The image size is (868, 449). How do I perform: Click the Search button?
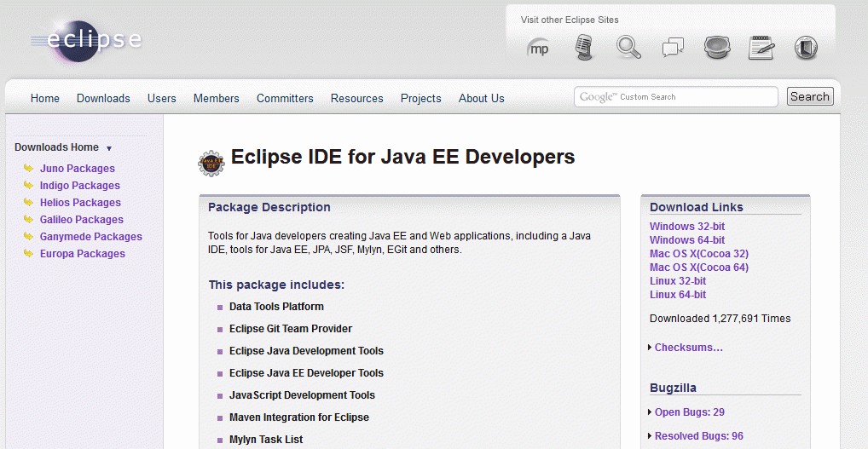tap(810, 97)
